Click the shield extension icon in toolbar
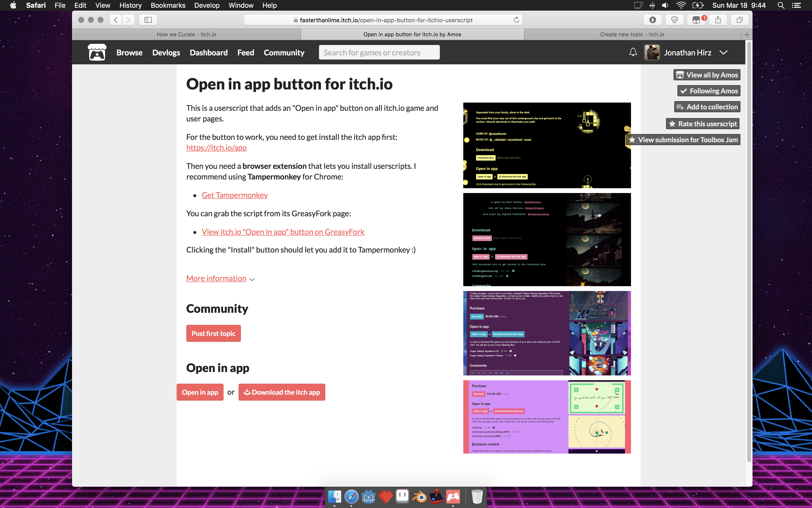Viewport: 812px width, 508px height. point(674,20)
